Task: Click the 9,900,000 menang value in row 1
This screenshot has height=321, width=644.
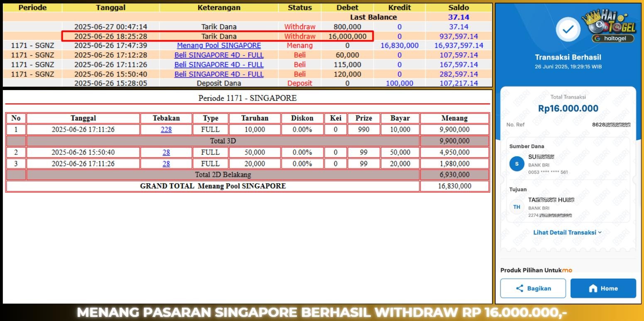Action: point(454,130)
